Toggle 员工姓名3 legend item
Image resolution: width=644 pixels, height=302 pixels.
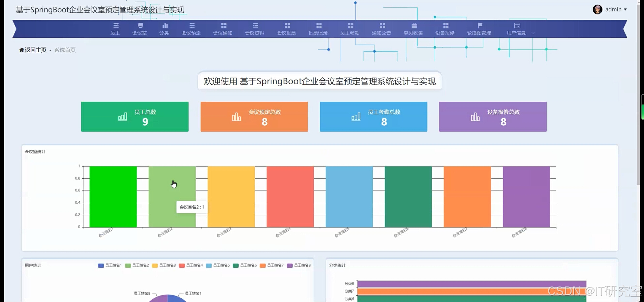164,266
